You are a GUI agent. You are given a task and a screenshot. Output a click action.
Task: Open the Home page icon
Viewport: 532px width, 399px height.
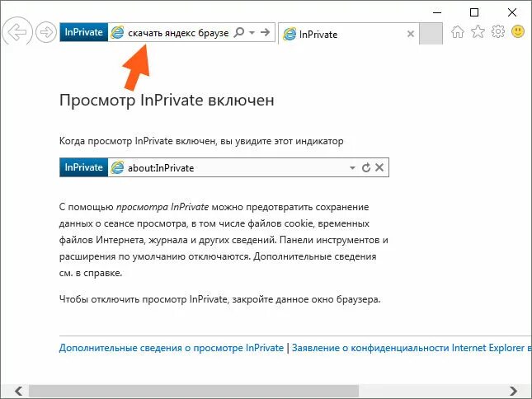(458, 32)
